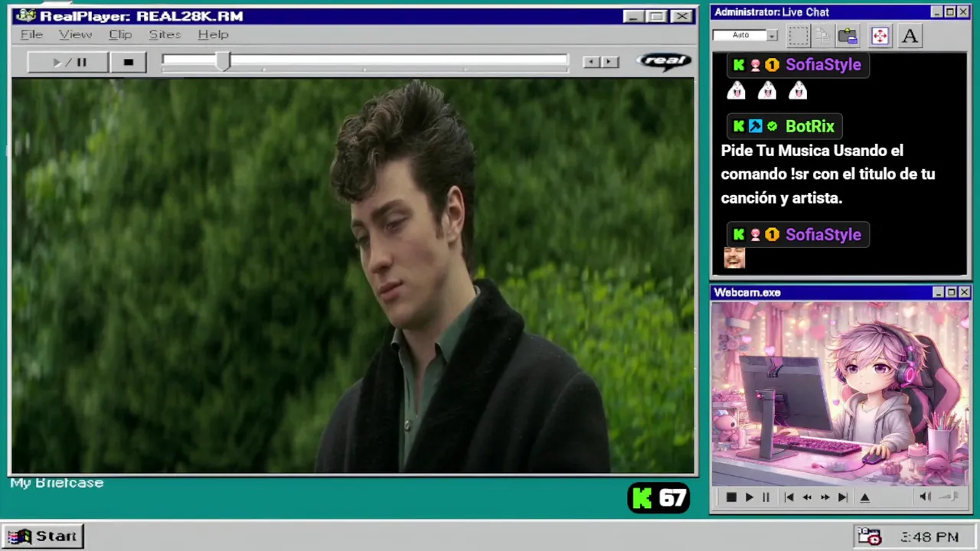This screenshot has width=980, height=551.
Task: Select the letter A text tool
Action: [910, 35]
